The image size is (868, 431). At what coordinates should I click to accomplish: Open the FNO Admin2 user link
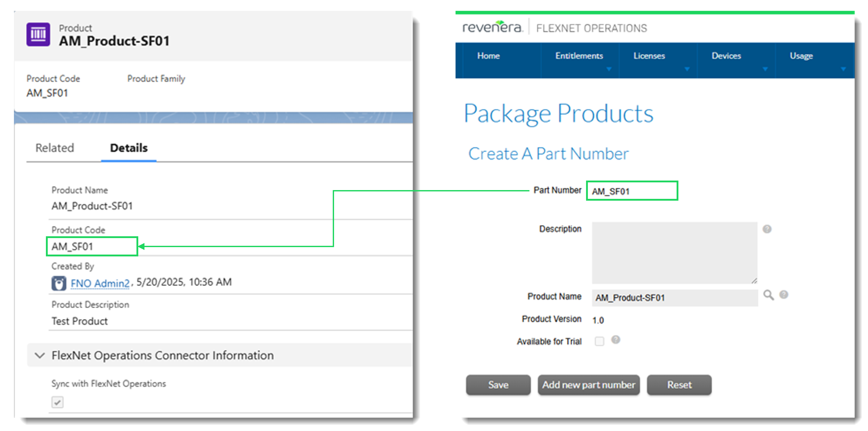click(100, 283)
